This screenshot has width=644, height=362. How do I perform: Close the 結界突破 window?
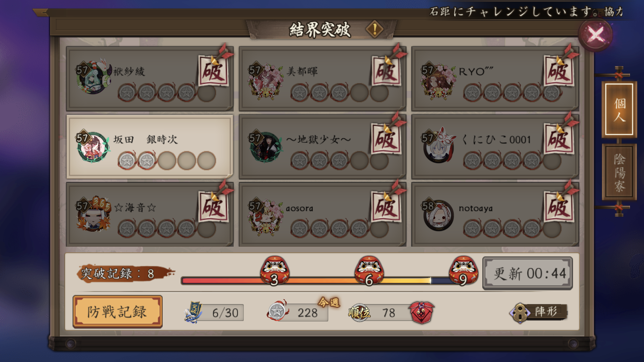(x=596, y=34)
